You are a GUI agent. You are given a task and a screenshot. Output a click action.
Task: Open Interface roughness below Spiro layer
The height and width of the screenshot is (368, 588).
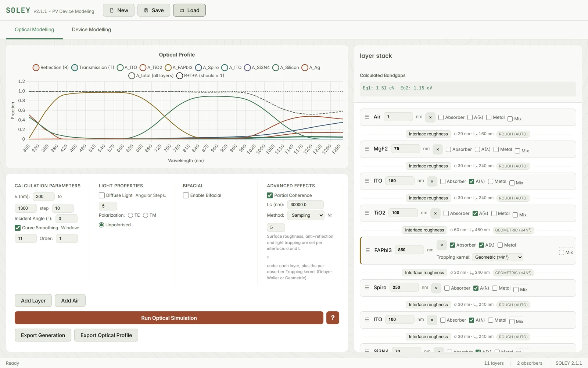(428, 305)
